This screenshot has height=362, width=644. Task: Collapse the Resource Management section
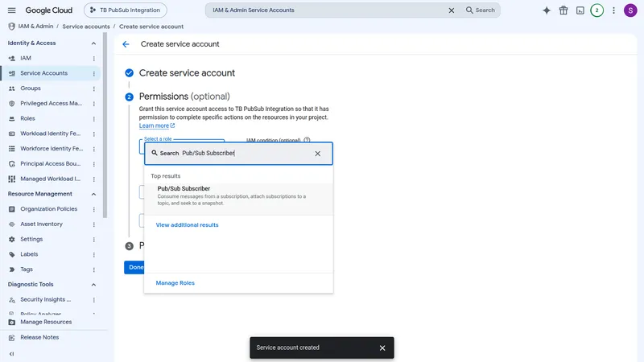[93, 194]
